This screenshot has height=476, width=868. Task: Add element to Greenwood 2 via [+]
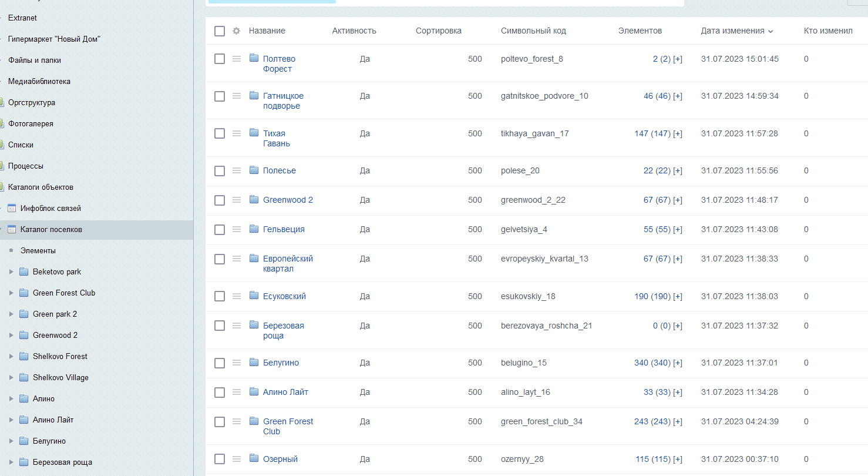click(x=678, y=200)
